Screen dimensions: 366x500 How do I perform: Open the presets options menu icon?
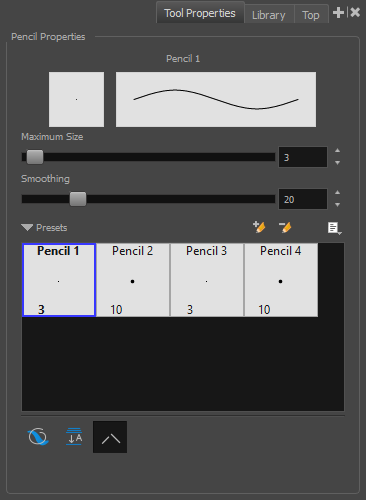pyautogui.click(x=334, y=228)
